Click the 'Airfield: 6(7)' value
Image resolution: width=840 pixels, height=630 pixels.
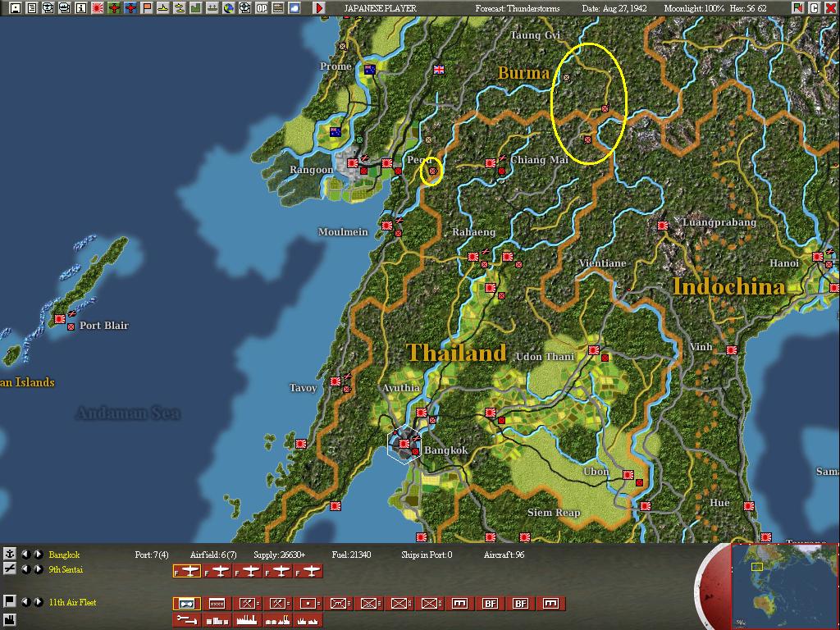point(213,555)
